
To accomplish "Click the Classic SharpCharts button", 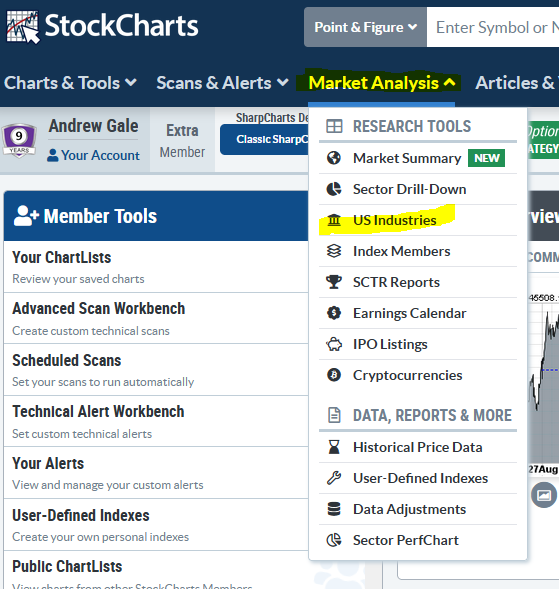I will pyautogui.click(x=264, y=139).
